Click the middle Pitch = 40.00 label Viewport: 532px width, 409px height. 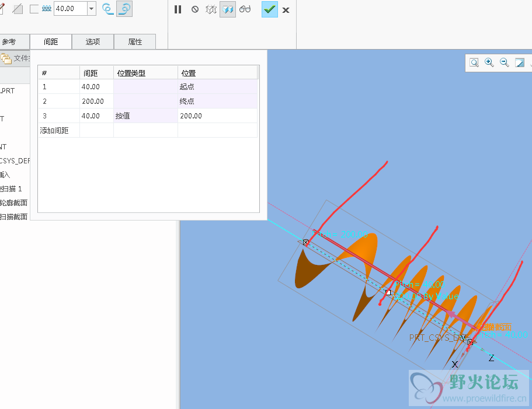(419, 285)
